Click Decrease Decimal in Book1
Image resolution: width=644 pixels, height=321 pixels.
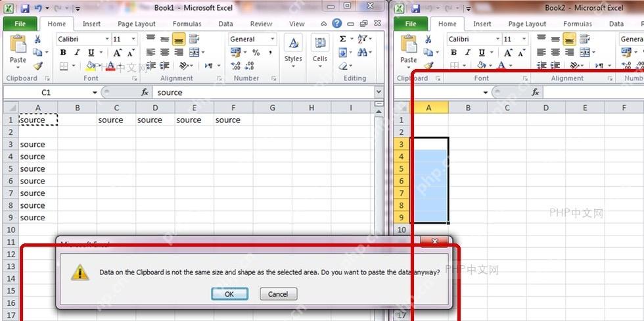[249, 65]
